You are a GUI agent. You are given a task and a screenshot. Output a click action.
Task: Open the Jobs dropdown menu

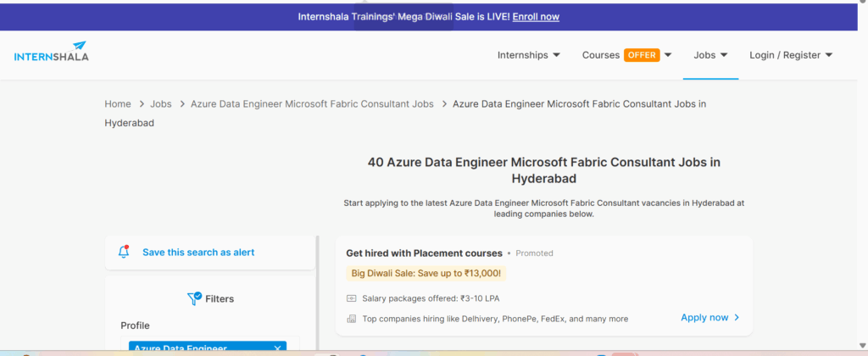(710, 55)
